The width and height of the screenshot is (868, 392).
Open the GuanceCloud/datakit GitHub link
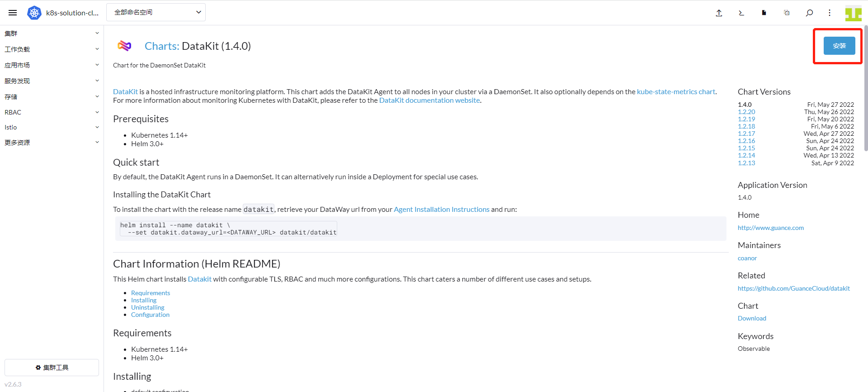[x=794, y=288]
